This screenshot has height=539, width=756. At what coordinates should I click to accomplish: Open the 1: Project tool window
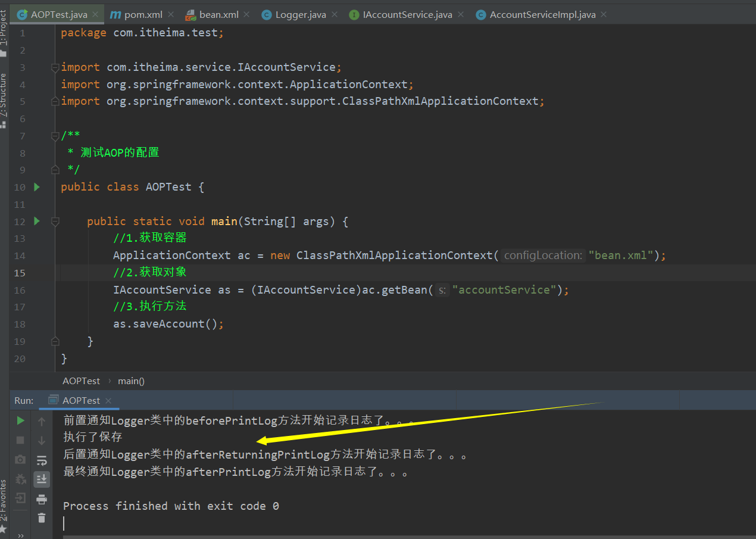pyautogui.click(x=4, y=33)
